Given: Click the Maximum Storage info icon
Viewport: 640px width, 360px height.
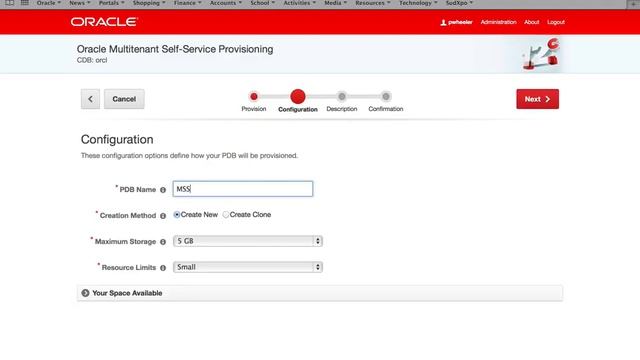Looking at the screenshot, I should click(163, 242).
